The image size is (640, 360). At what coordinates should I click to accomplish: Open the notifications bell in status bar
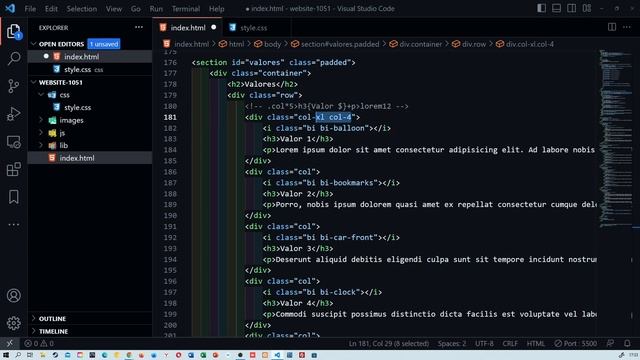[627, 343]
